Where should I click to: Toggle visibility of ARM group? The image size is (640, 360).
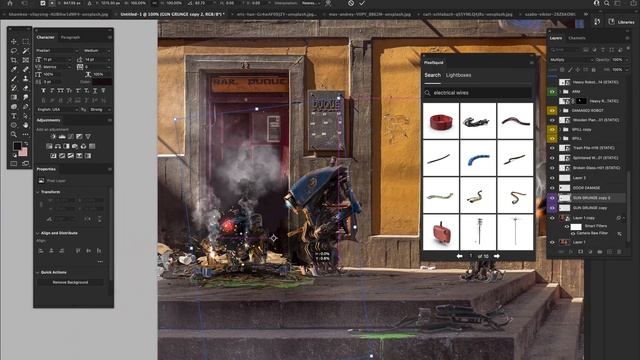click(x=552, y=91)
